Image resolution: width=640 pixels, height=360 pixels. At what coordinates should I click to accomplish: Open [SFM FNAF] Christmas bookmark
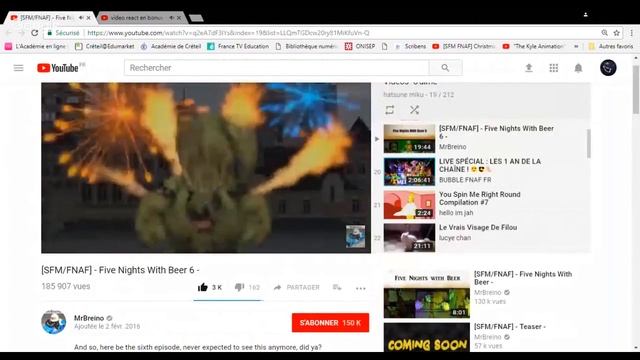pos(464,47)
